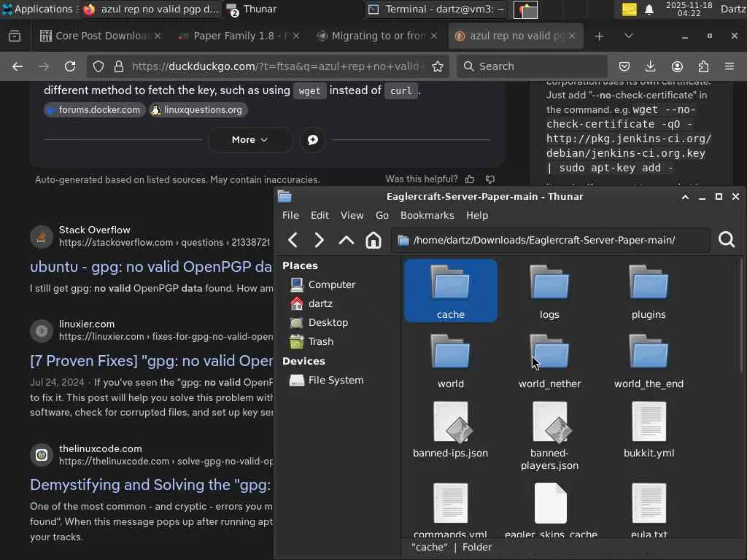The image size is (747, 560).
Task: Expand list all tabs dropdown
Action: [628, 36]
